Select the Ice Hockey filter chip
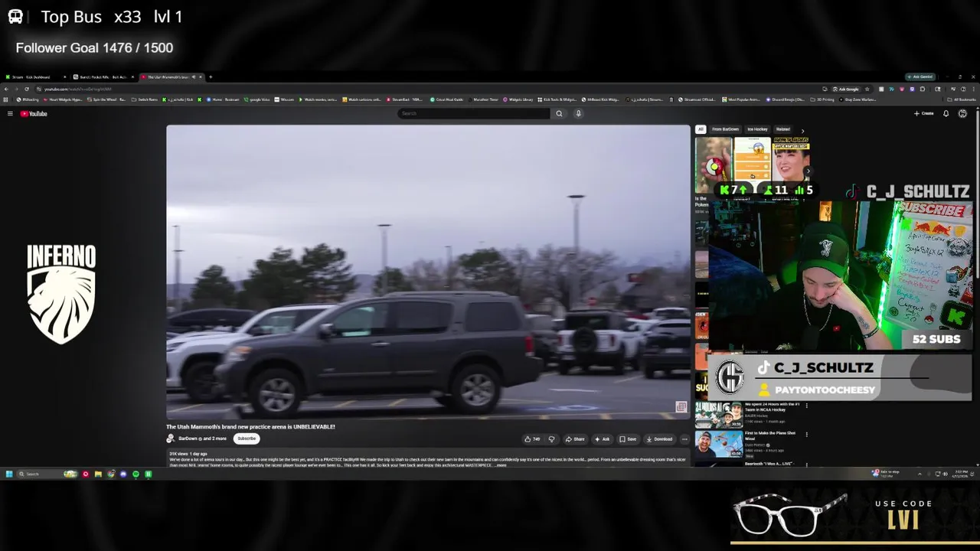The image size is (980, 551). [757, 129]
